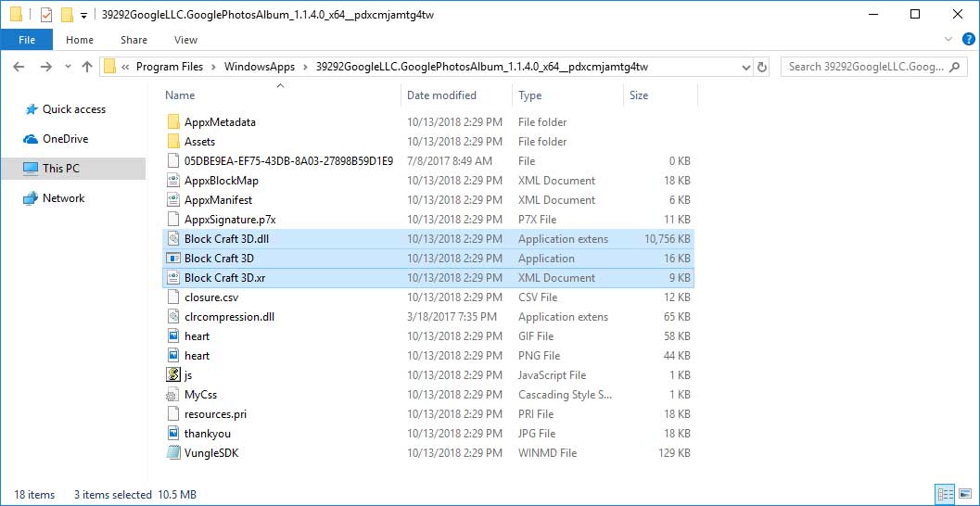
Task: Go forward with the Forward arrow
Action: [x=45, y=67]
